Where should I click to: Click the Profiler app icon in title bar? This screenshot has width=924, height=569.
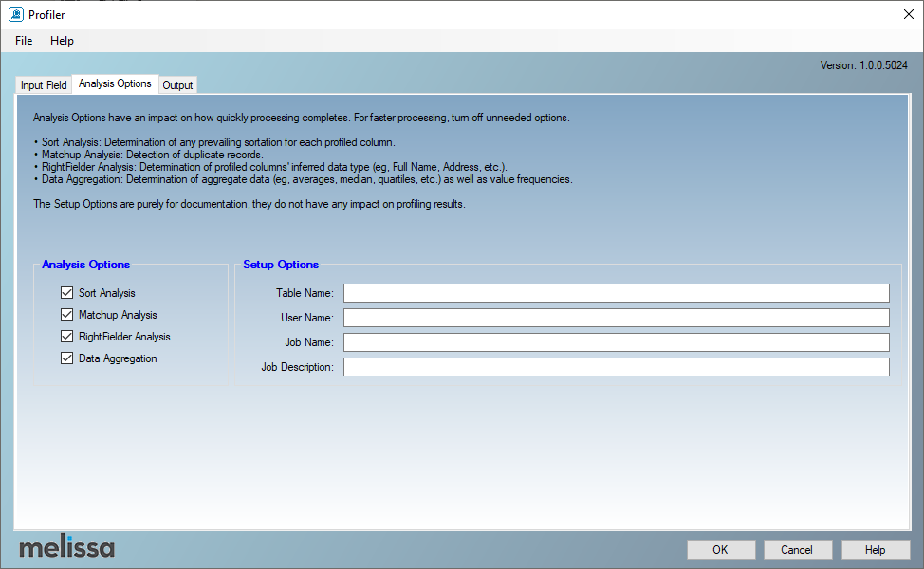[16, 15]
